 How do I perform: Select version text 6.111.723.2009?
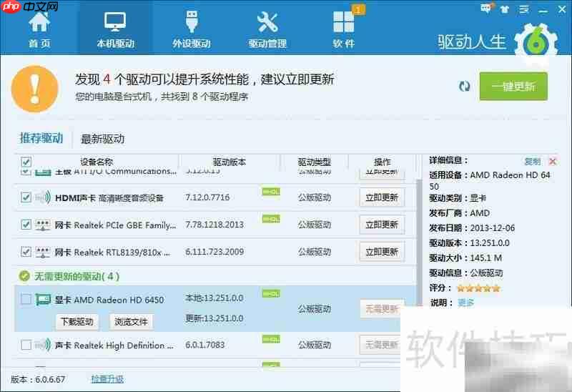[214, 252]
